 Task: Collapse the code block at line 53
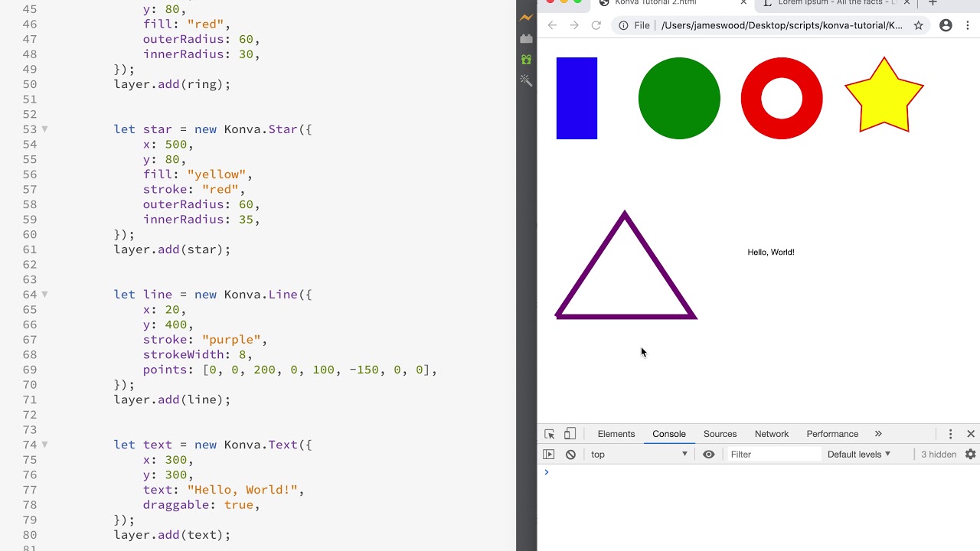point(44,129)
